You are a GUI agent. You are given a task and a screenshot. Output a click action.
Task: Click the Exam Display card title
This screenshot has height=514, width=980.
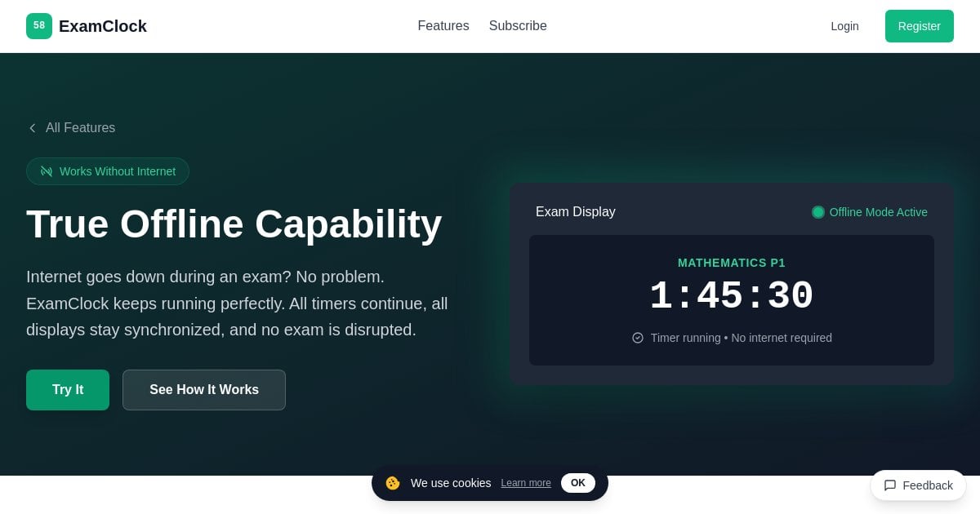point(576,212)
